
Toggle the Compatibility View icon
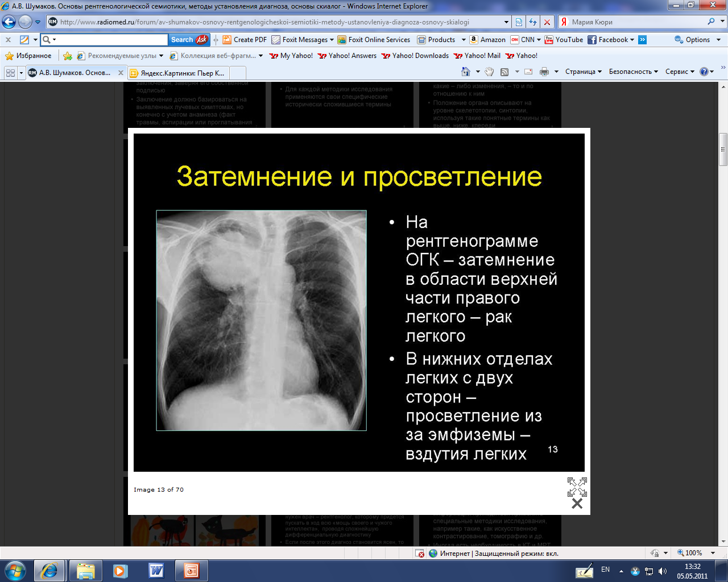click(x=519, y=22)
